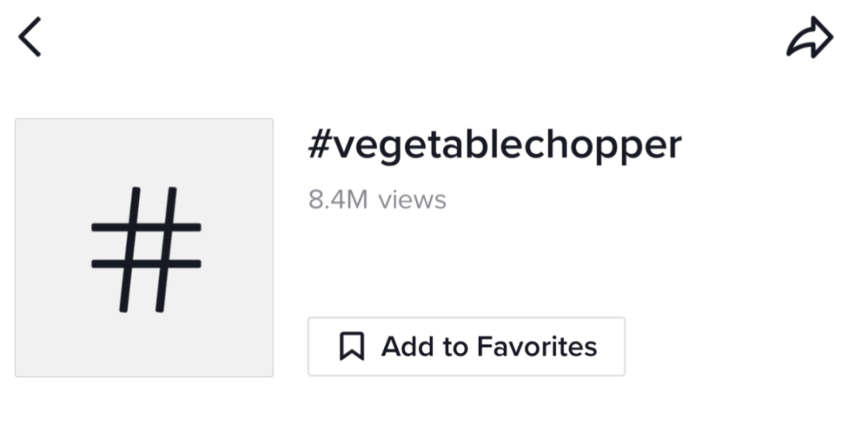Share the #vegetablechopper hashtag page
Viewport: 868px width, 426px height.
809,38
